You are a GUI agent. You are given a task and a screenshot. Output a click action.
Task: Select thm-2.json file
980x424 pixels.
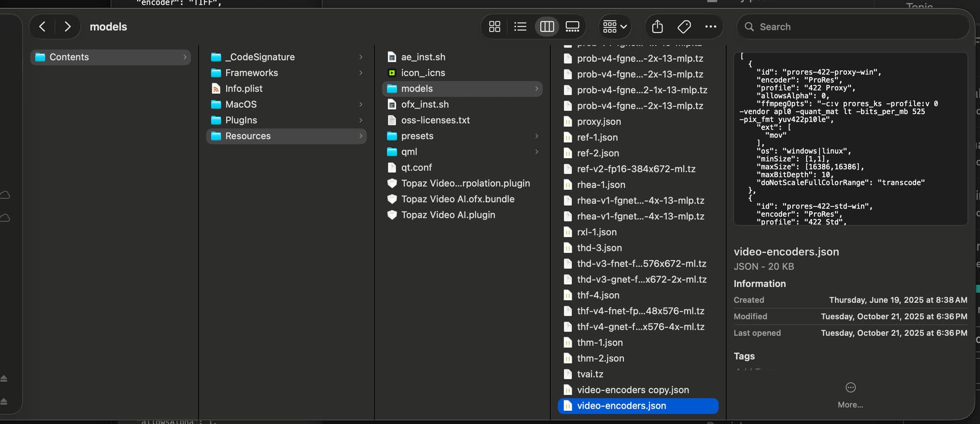(x=638, y=359)
